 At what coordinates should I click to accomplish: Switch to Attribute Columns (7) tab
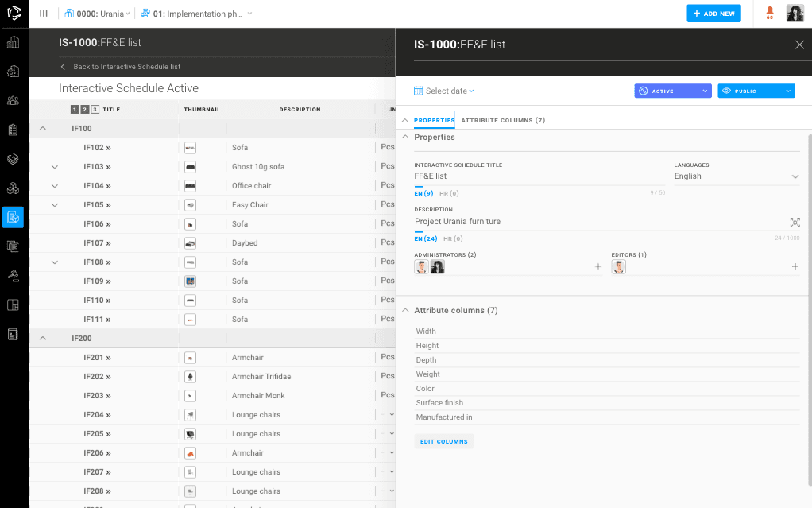point(503,121)
